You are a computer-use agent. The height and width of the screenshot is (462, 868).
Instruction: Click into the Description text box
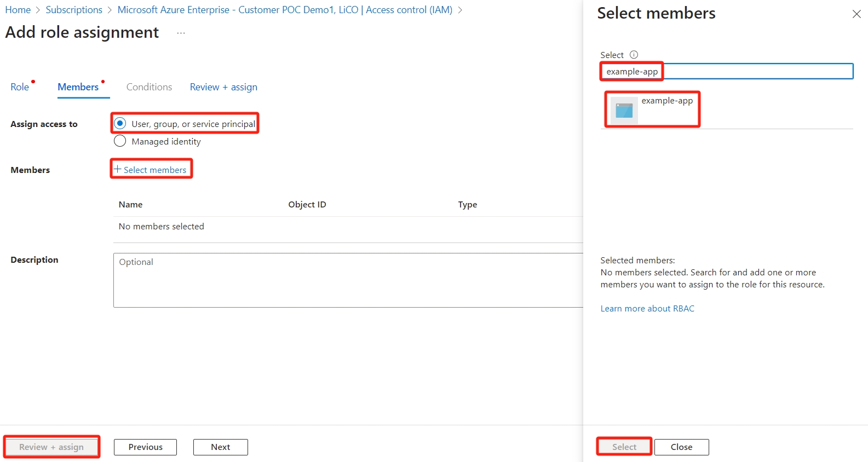348,280
